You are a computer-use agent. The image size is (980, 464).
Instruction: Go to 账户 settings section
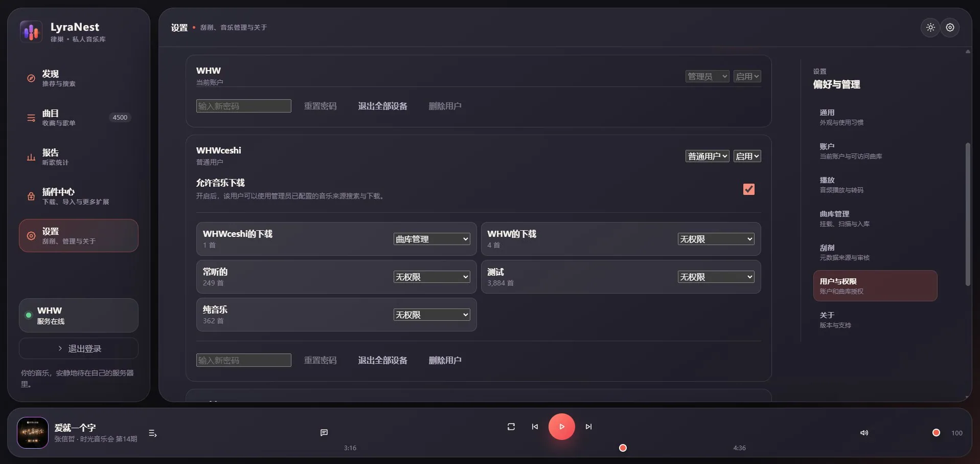[x=875, y=151]
